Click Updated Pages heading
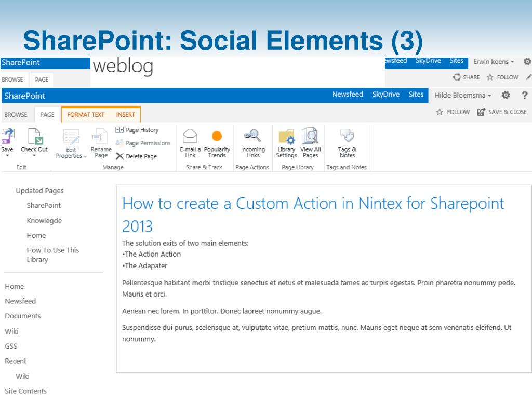 point(39,191)
